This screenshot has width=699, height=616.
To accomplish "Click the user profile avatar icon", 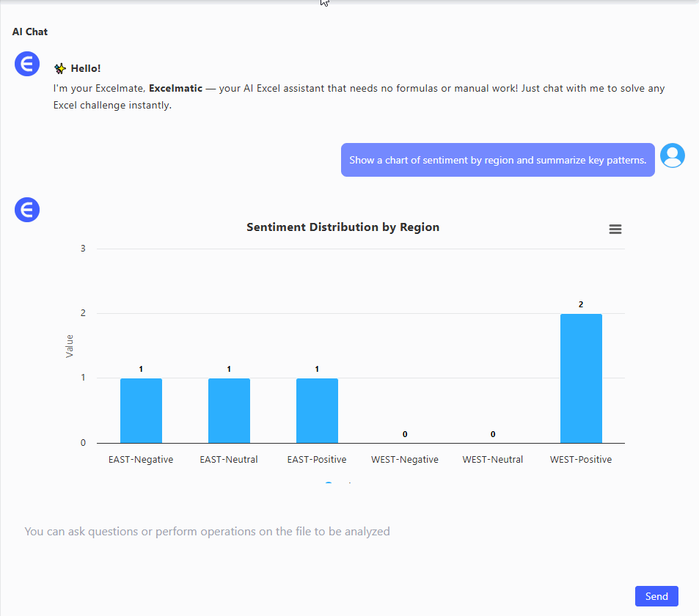I will click(672, 155).
